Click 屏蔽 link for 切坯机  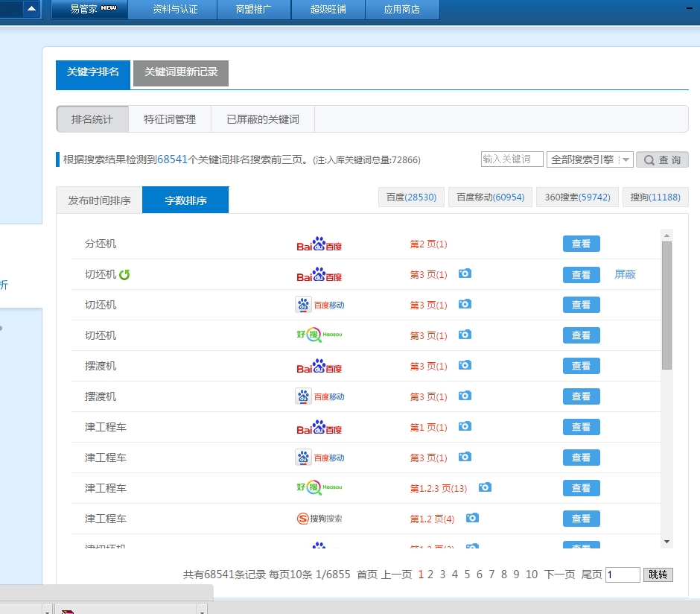tap(625, 275)
